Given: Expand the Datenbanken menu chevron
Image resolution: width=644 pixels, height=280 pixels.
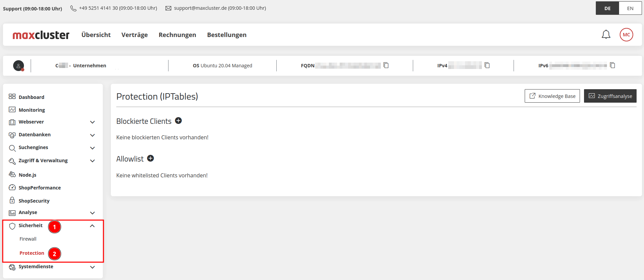Looking at the screenshot, I should pyautogui.click(x=92, y=135).
